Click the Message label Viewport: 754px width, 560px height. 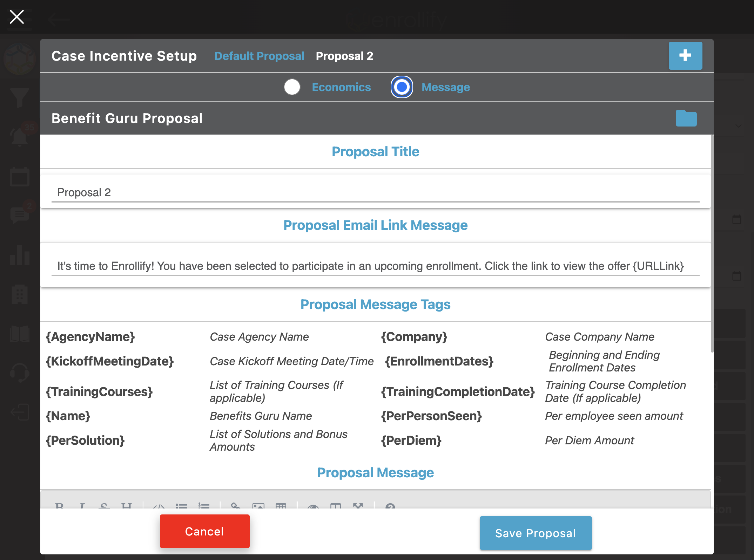pyautogui.click(x=446, y=87)
